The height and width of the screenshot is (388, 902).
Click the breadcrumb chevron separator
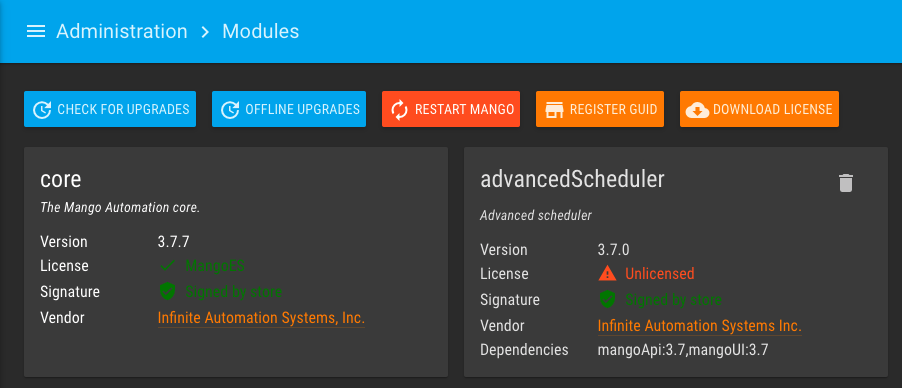tap(205, 32)
